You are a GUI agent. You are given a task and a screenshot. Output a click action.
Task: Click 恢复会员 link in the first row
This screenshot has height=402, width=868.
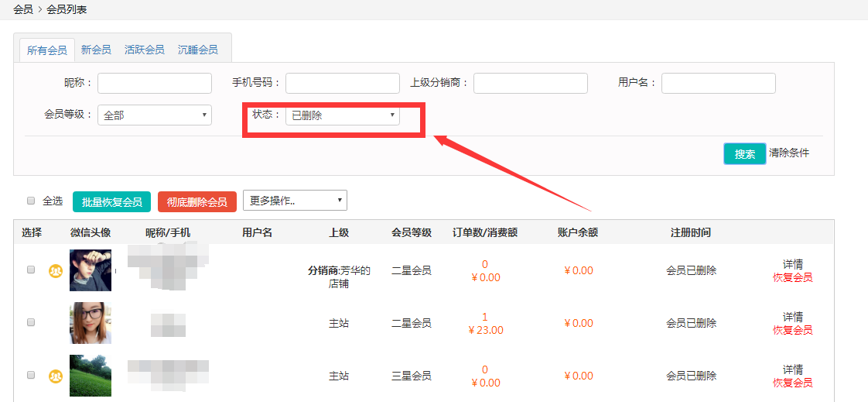(x=792, y=277)
